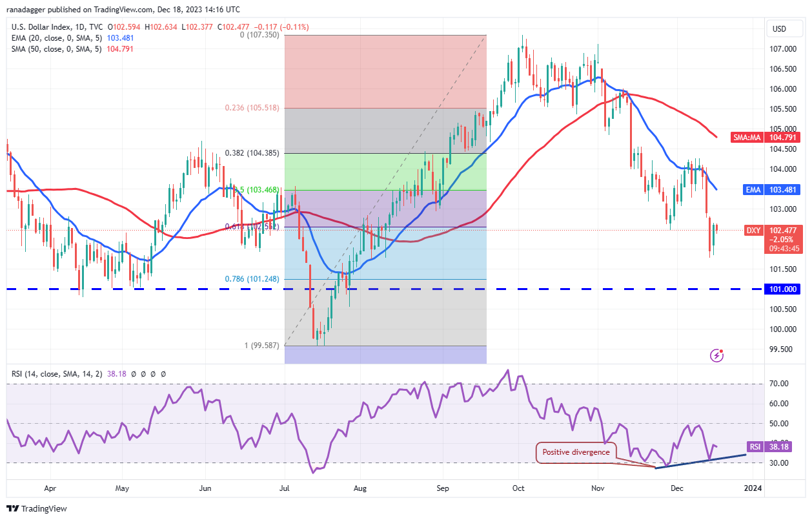Click the 'Nov' date axis label
The image size is (812, 520).
click(598, 489)
